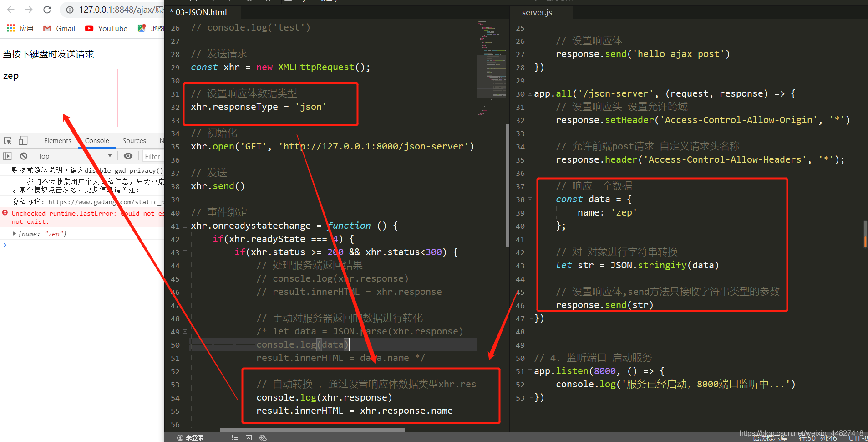Expand the {name: "zep"} object in console

coord(14,233)
